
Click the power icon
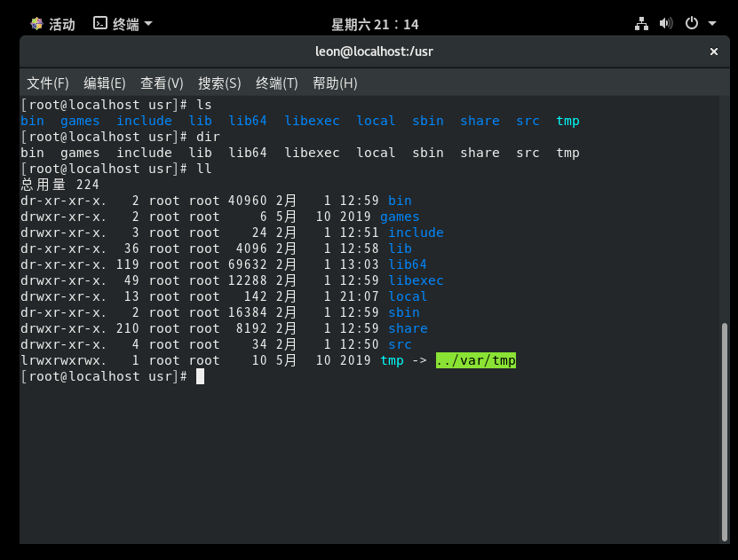click(x=692, y=22)
